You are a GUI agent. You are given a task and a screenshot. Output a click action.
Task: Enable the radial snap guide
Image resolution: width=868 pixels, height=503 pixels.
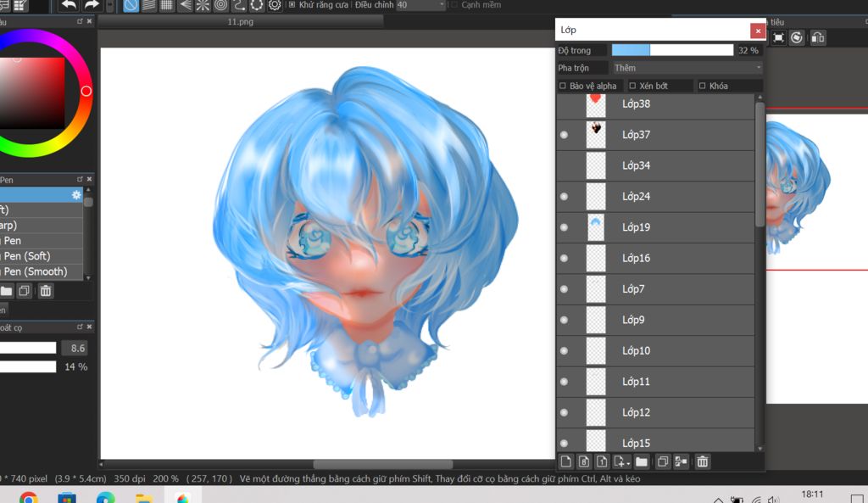[203, 6]
